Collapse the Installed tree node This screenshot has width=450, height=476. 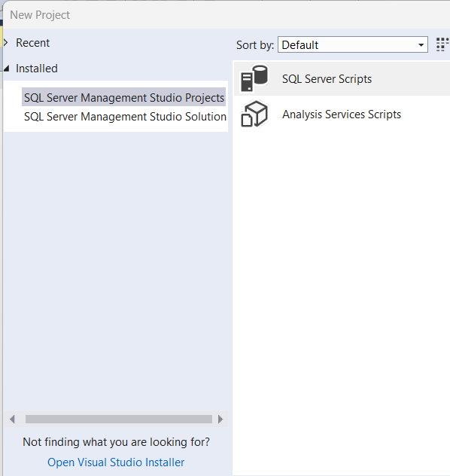click(x=7, y=69)
